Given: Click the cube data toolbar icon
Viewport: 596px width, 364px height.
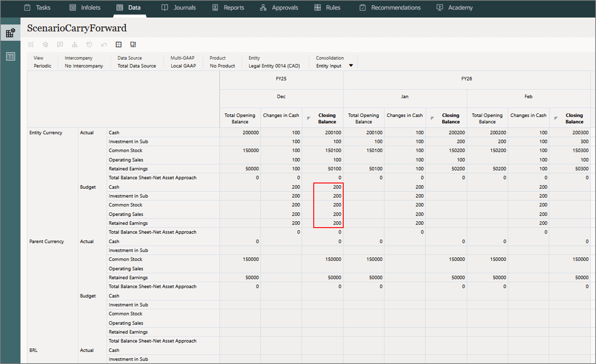Looking at the screenshot, I should [x=45, y=44].
